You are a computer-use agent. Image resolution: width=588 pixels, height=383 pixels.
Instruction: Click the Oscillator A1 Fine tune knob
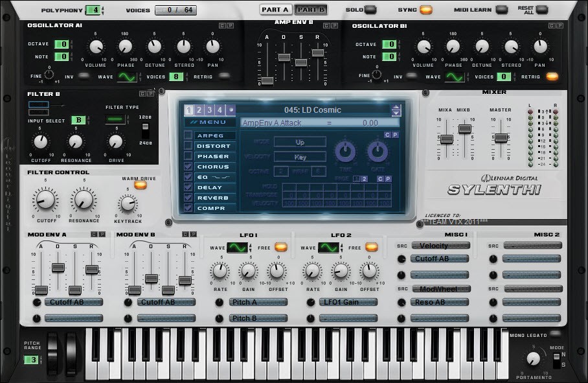point(49,74)
